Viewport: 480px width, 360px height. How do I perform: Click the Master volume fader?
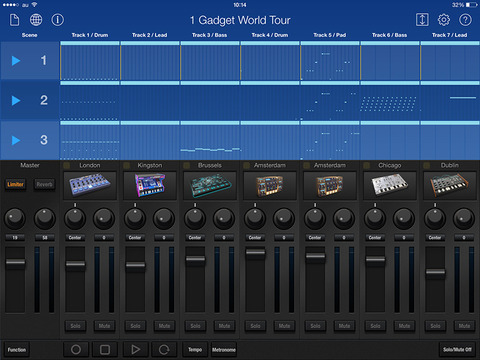[x=15, y=262]
